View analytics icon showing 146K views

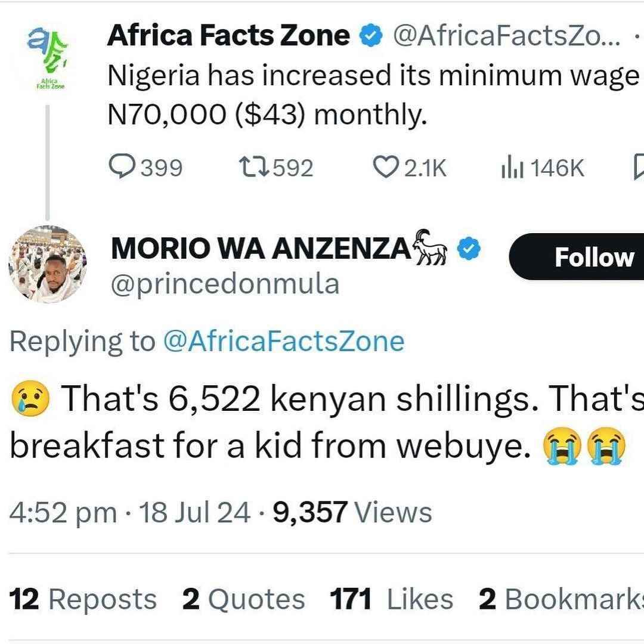tap(512, 167)
